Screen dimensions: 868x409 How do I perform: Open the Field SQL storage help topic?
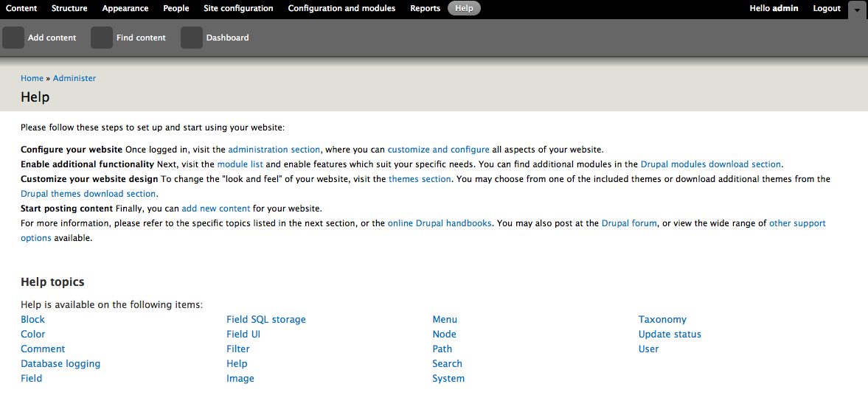pyautogui.click(x=266, y=319)
